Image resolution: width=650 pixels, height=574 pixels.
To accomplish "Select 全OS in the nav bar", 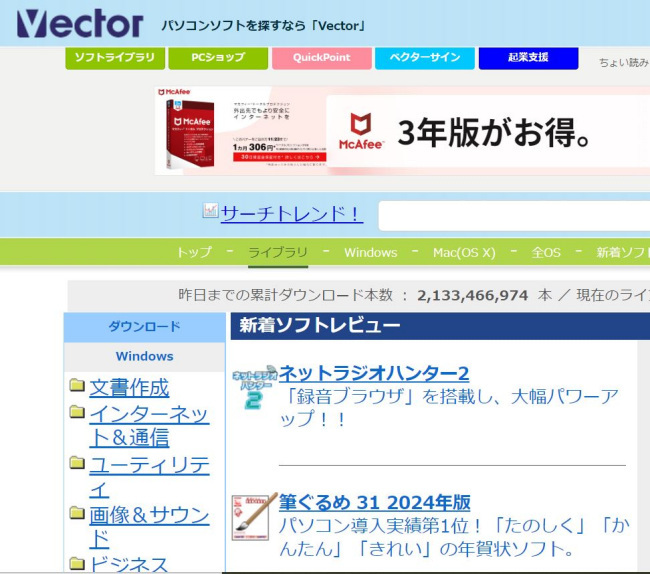I will tap(546, 252).
